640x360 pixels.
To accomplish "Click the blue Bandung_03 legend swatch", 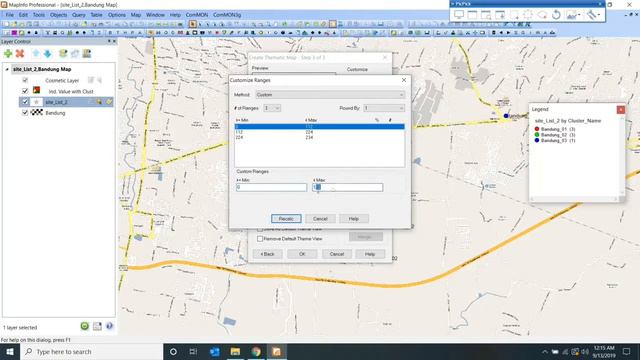I will pyautogui.click(x=537, y=140).
